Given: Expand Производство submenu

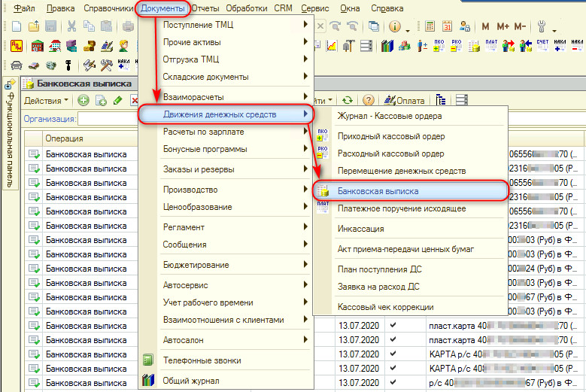Looking at the screenshot, I should coord(226,190).
